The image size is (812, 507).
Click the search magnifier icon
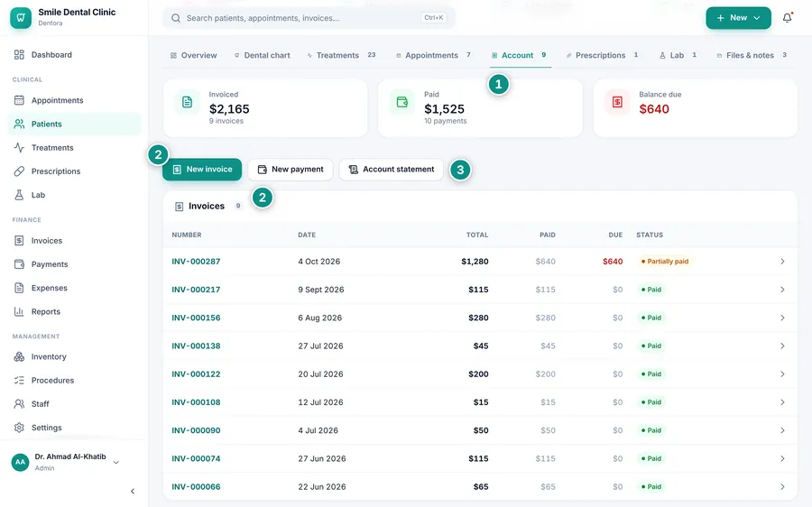coord(176,18)
